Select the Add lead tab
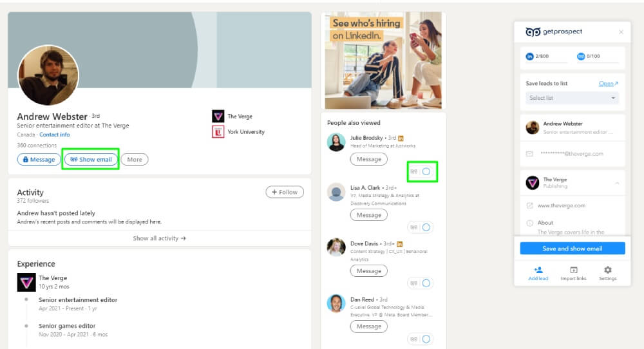The image size is (644, 349). coord(538,274)
